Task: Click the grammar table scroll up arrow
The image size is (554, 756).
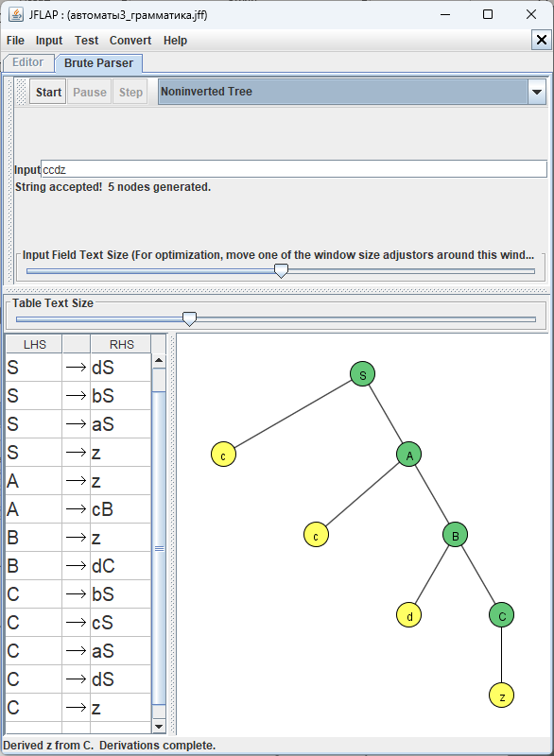Action: [159, 361]
